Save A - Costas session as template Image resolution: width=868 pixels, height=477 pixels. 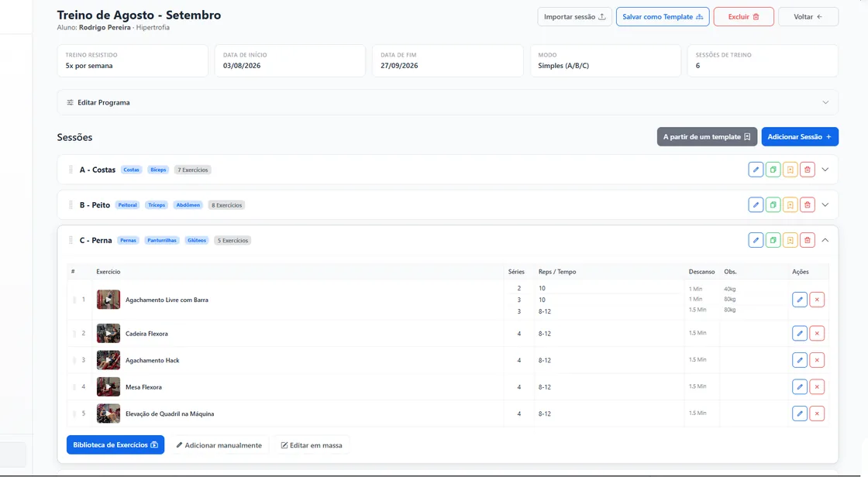point(790,170)
